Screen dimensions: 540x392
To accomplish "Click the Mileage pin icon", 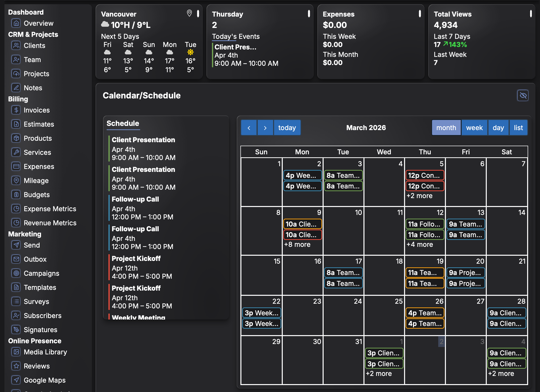I will click(x=16, y=181).
